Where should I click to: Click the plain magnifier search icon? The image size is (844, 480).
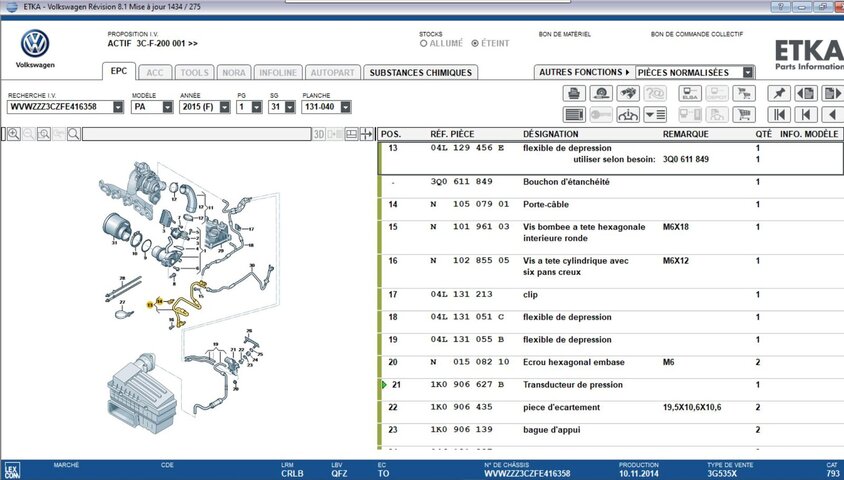click(74, 134)
